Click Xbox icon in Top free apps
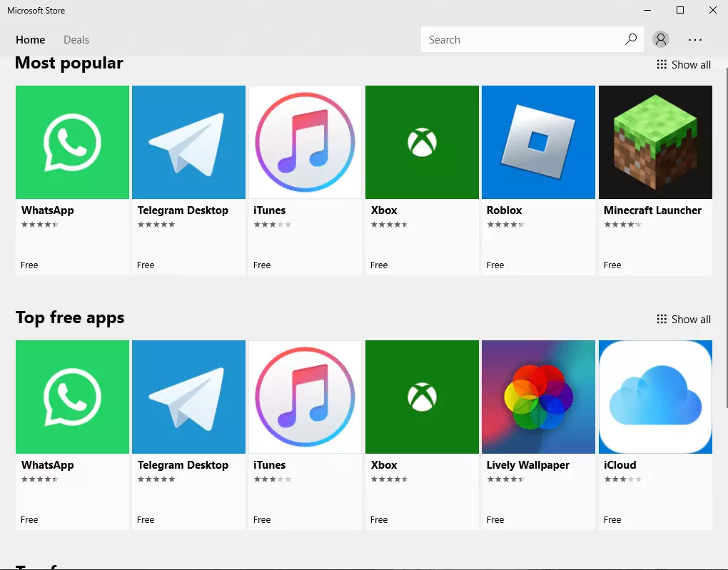728x570 pixels. (422, 397)
